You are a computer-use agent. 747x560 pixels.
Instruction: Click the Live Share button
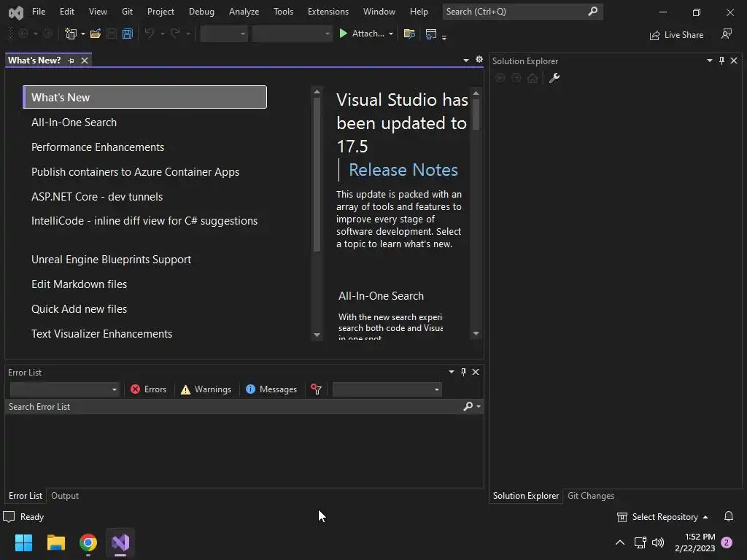(x=676, y=35)
